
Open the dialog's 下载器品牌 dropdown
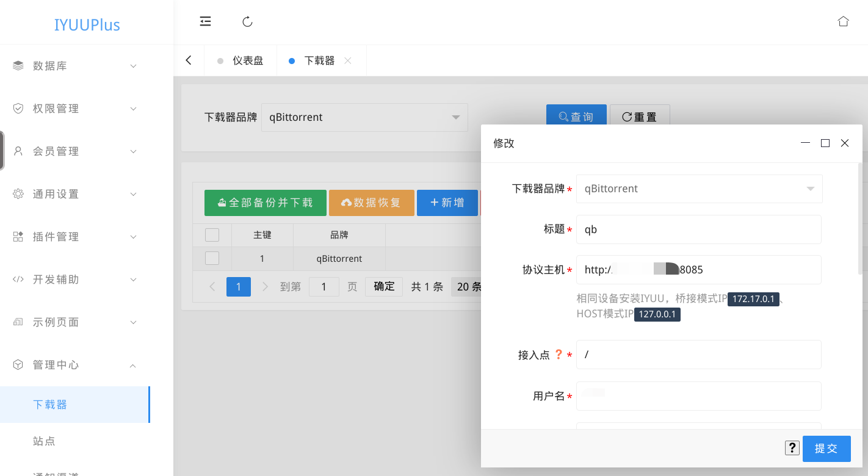tap(700, 189)
